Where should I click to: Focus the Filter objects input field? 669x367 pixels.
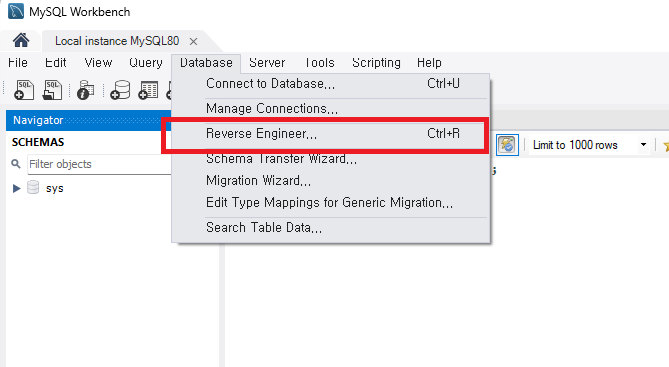pyautogui.click(x=99, y=164)
